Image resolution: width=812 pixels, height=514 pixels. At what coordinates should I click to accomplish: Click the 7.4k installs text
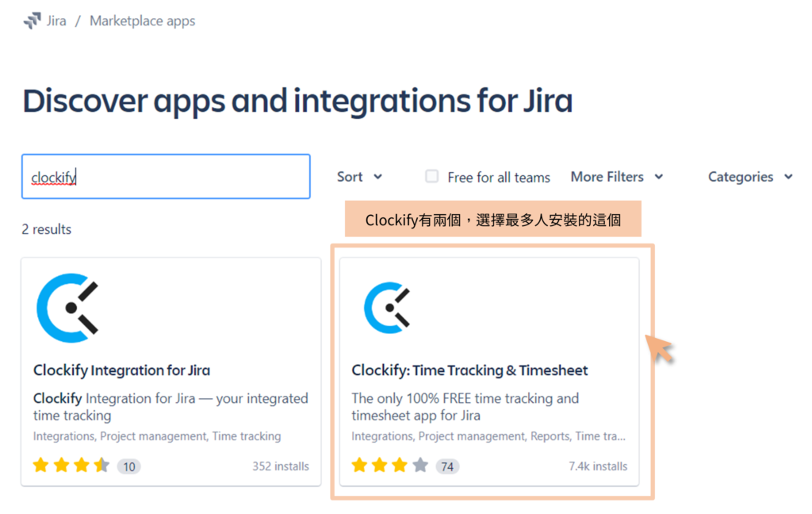click(598, 466)
